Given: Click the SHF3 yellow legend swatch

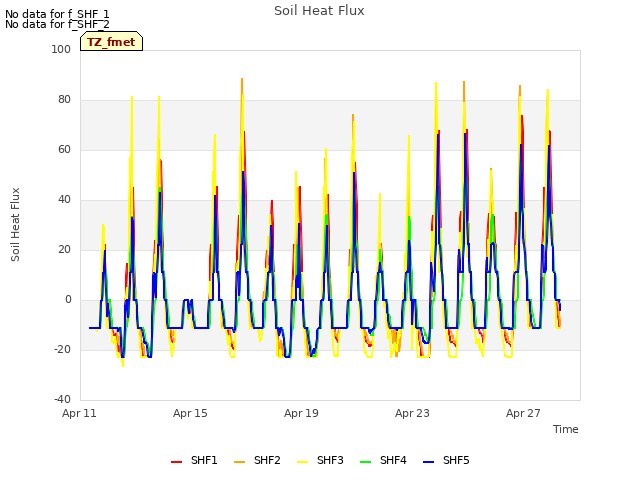Looking at the screenshot, I should click(x=302, y=462).
